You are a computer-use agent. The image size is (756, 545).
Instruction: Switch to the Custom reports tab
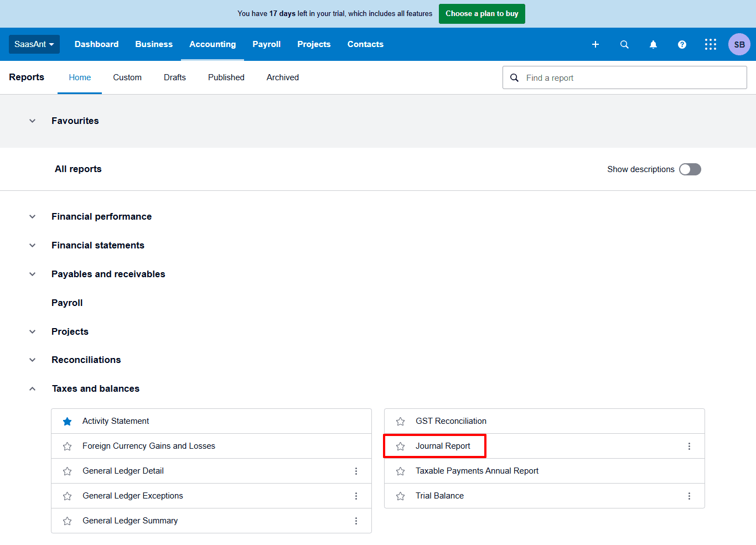(127, 77)
